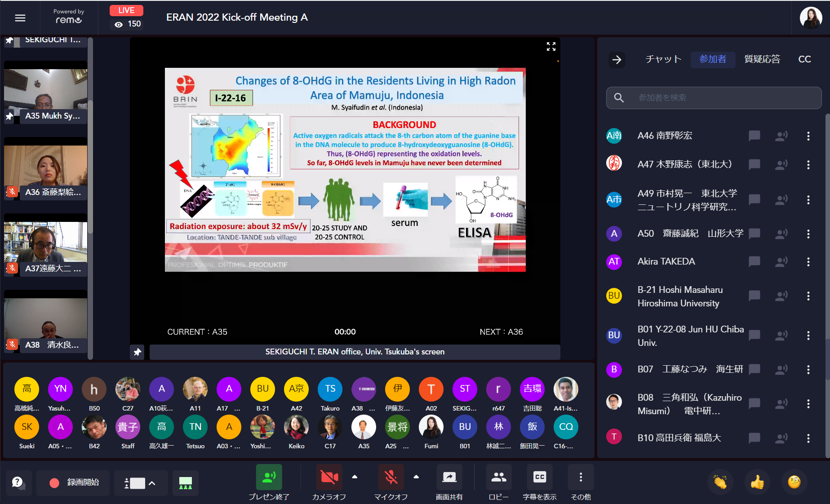Image resolution: width=830 pixels, height=504 pixels.
Task: Expand the layout selector chevron
Action: 152,483
